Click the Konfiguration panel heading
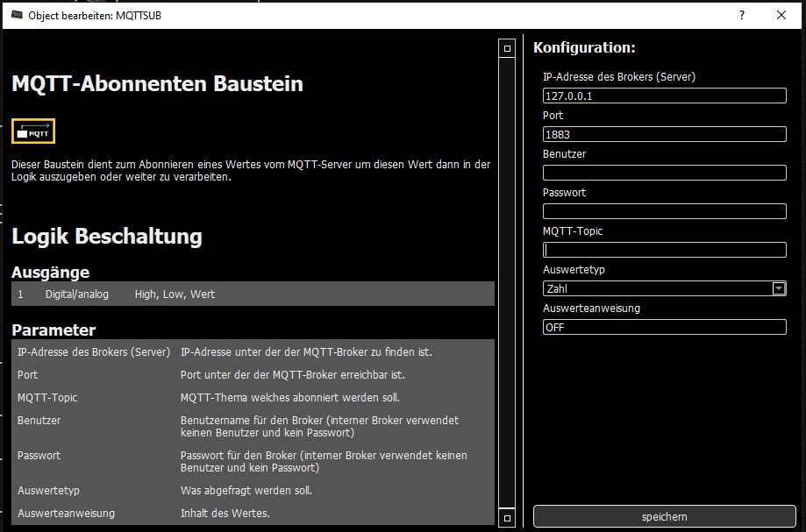806x532 pixels. click(584, 47)
